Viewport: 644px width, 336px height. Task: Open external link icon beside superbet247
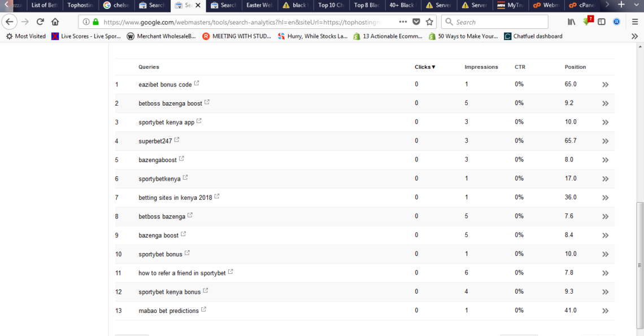(x=177, y=139)
